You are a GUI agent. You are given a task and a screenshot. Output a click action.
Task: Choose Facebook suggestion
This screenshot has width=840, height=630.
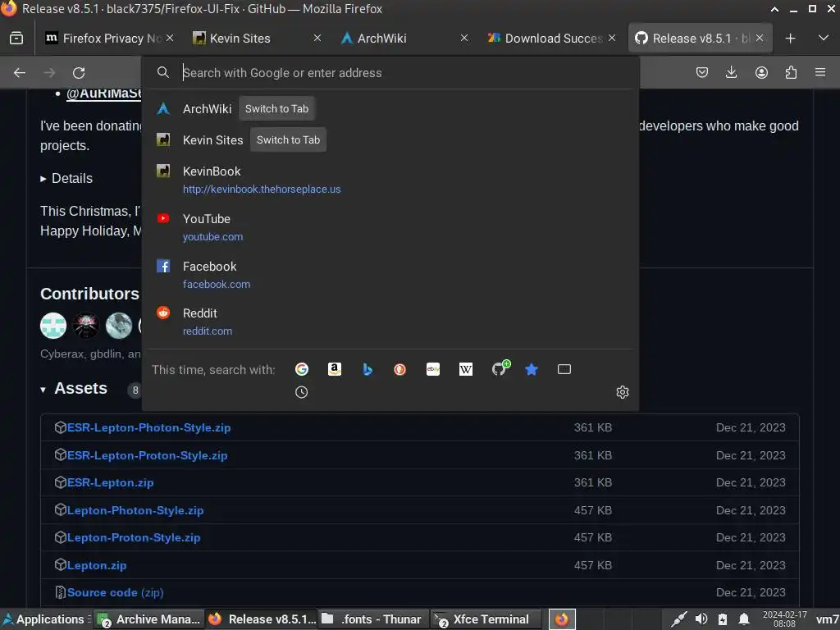(x=390, y=275)
